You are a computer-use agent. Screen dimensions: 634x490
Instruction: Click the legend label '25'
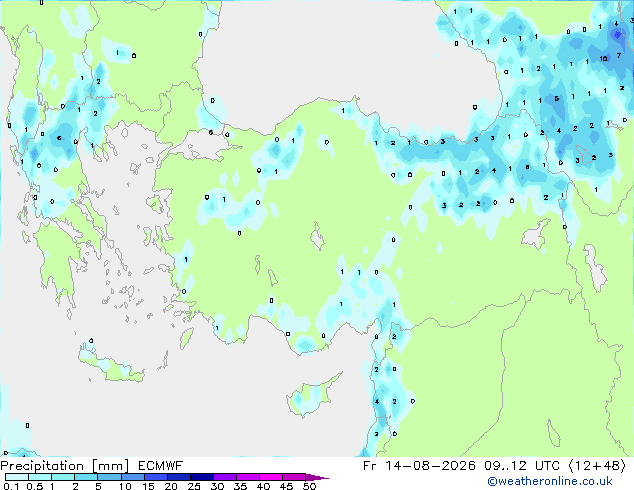click(x=194, y=486)
